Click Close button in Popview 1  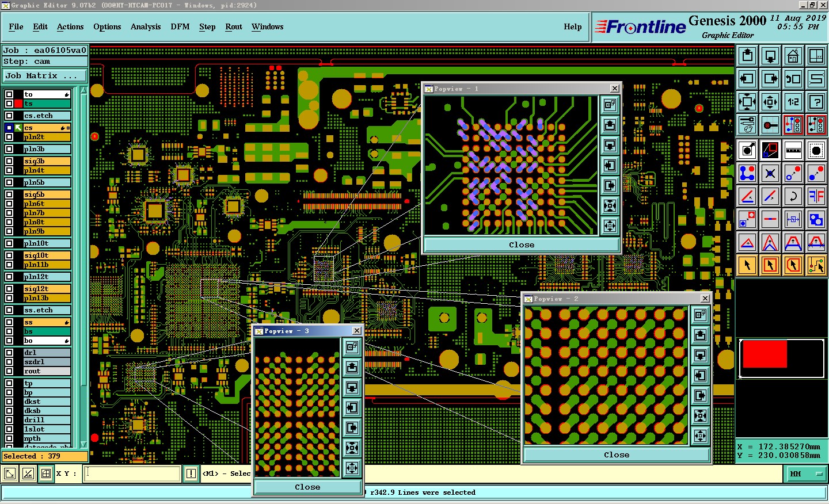coord(522,245)
